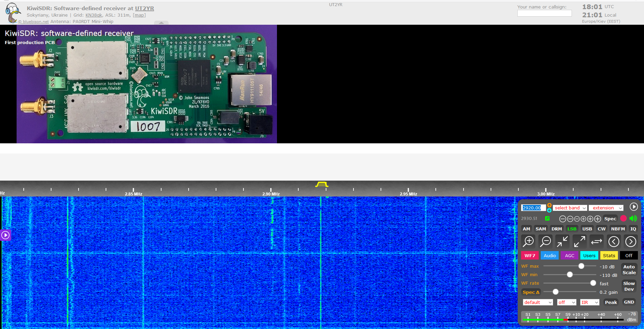Select LSB mode
Screen dimensions: 644x329
tap(572, 229)
